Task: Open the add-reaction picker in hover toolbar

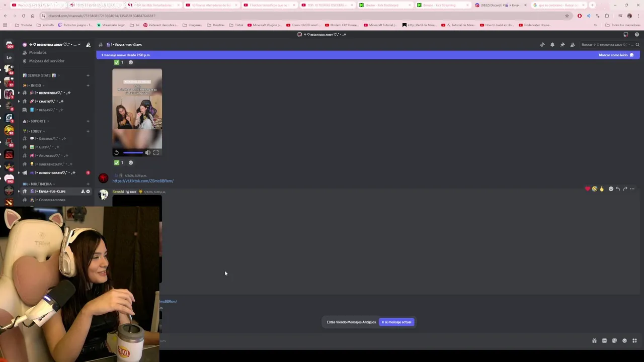Action: point(611,189)
